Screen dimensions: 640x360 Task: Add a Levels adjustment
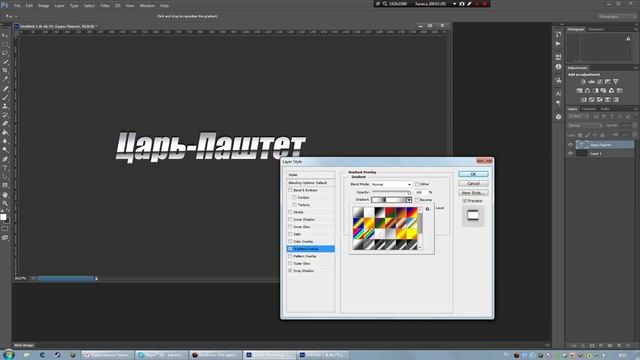pos(591,82)
